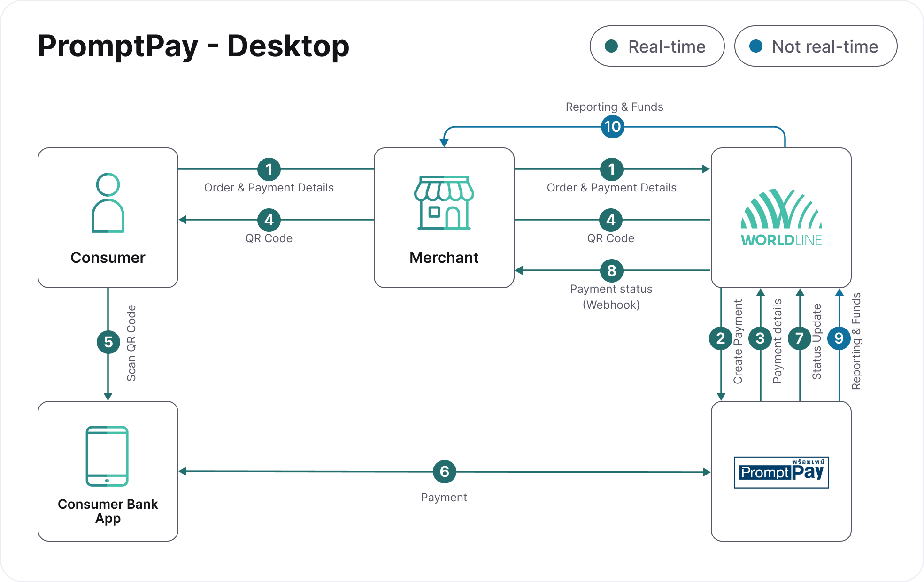Click the vertical "Scan QR Code" text
This screenshot has height=582, width=924.
click(x=131, y=343)
